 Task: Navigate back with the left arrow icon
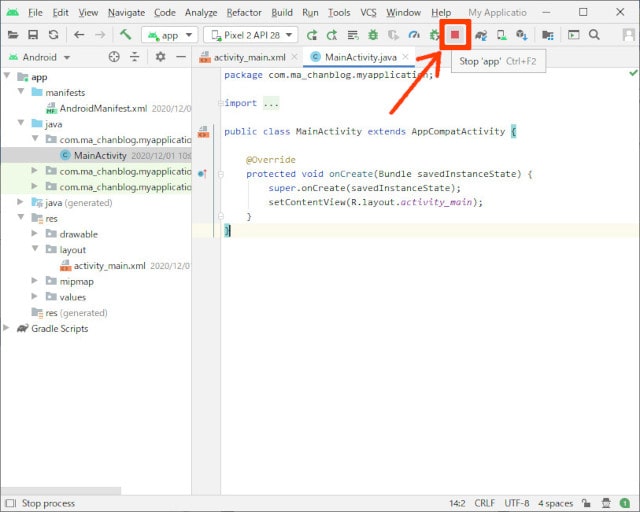point(79,35)
